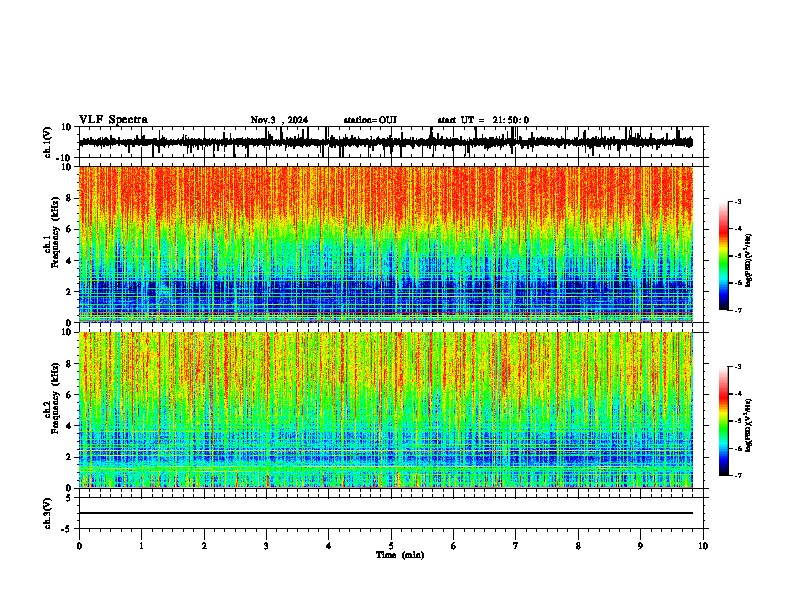This screenshot has width=792, height=612.
Task: Click the 5 tick label on Time axis
Action: 391,546
